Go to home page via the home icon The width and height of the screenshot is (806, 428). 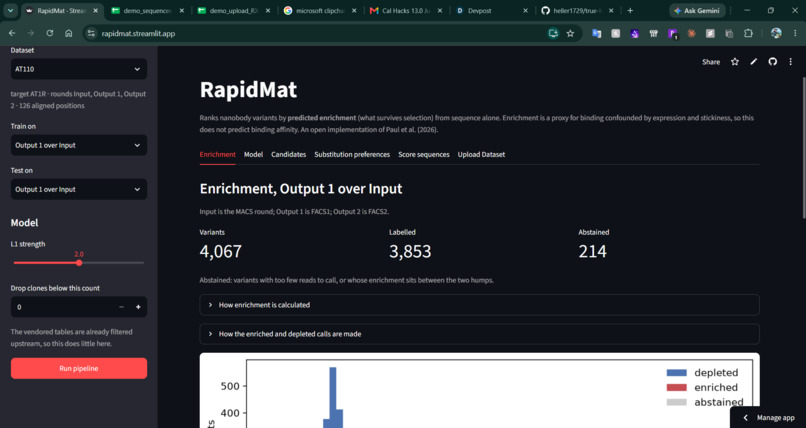[68, 33]
